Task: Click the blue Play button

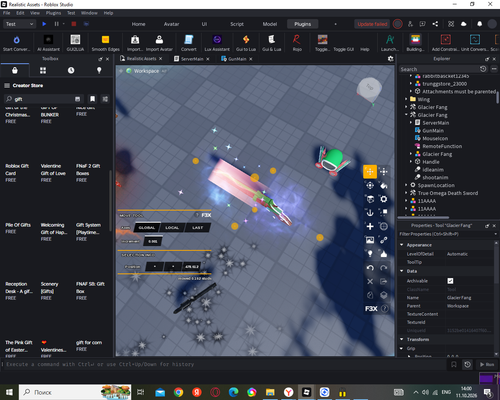Action: point(44,24)
